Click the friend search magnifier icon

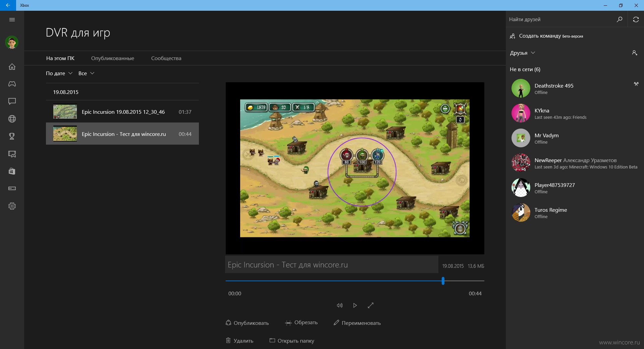[x=620, y=19]
